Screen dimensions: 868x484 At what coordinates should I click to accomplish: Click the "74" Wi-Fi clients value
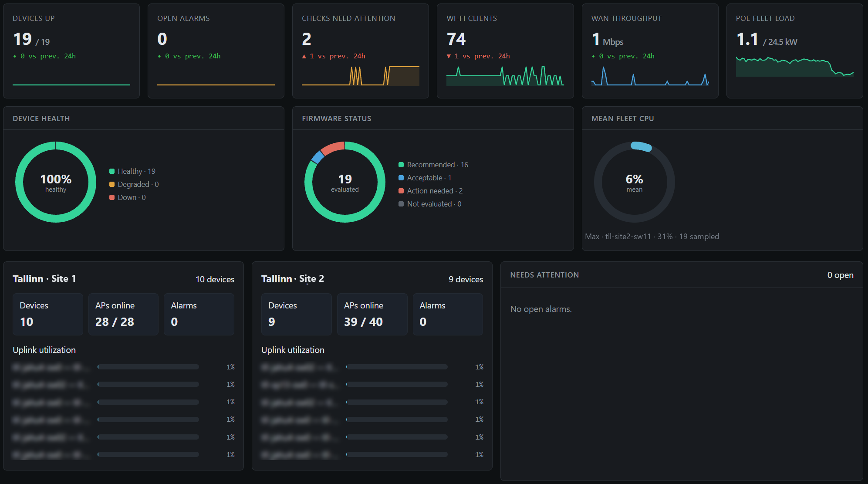(456, 39)
